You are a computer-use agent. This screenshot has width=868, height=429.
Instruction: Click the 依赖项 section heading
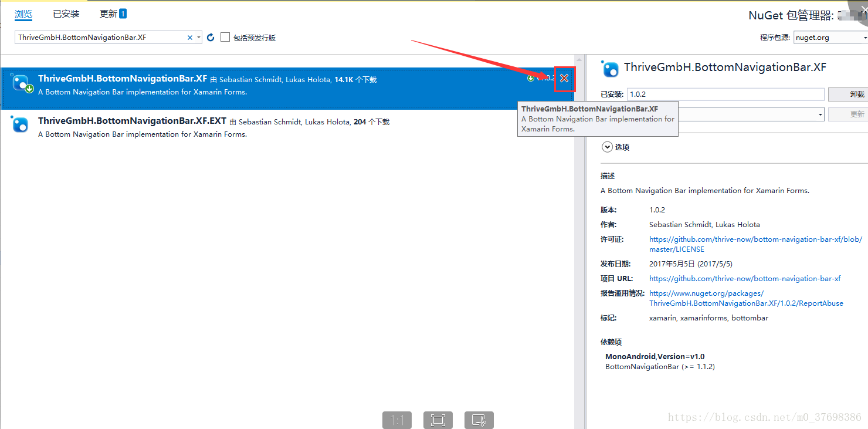[x=611, y=342]
